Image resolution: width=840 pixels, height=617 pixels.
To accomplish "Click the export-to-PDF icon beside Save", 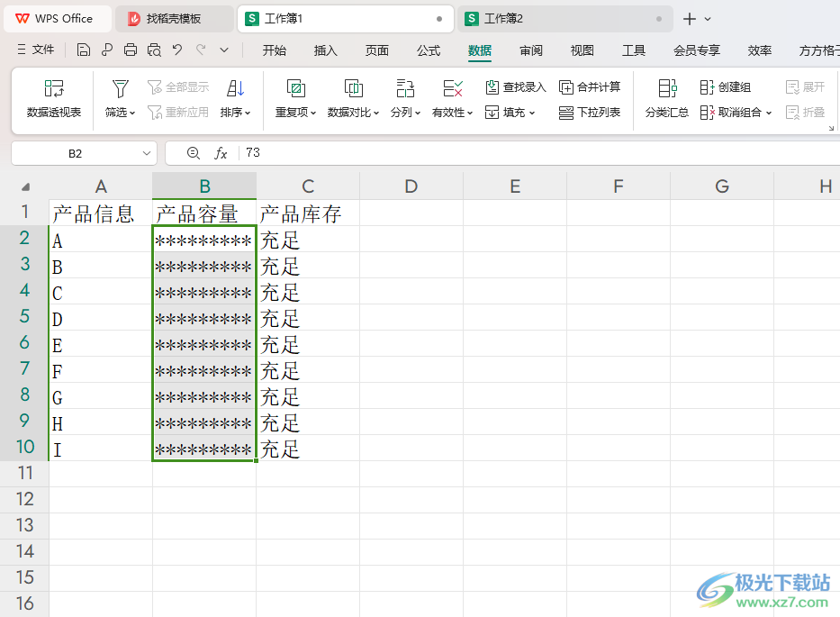I will (x=106, y=50).
